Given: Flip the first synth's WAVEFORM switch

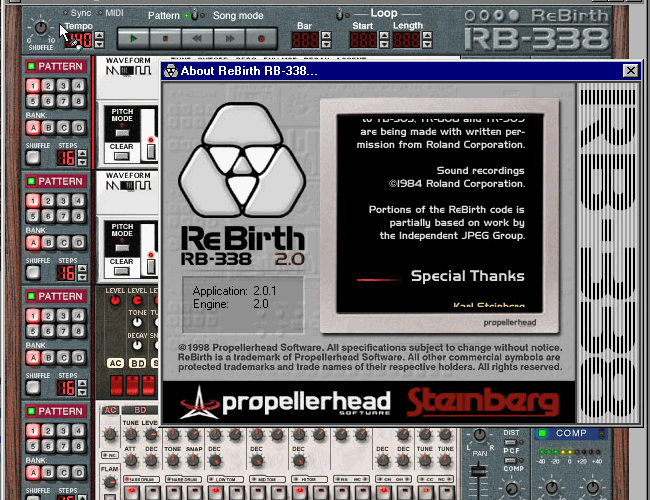Looking at the screenshot, I should [128, 71].
